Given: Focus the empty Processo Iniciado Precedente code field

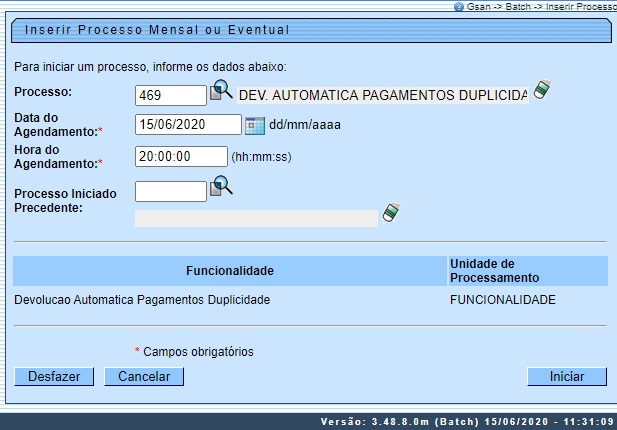Looking at the screenshot, I should [x=171, y=191].
